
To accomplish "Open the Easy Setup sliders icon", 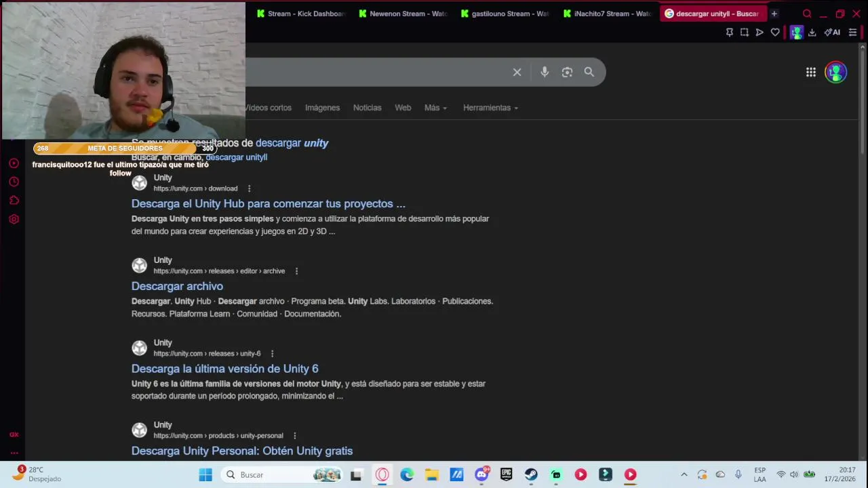I will coord(852,32).
